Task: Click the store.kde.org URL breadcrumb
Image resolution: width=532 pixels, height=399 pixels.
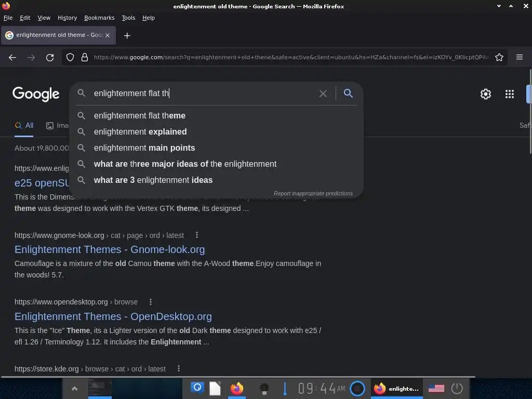Action: pyautogui.click(x=90, y=369)
